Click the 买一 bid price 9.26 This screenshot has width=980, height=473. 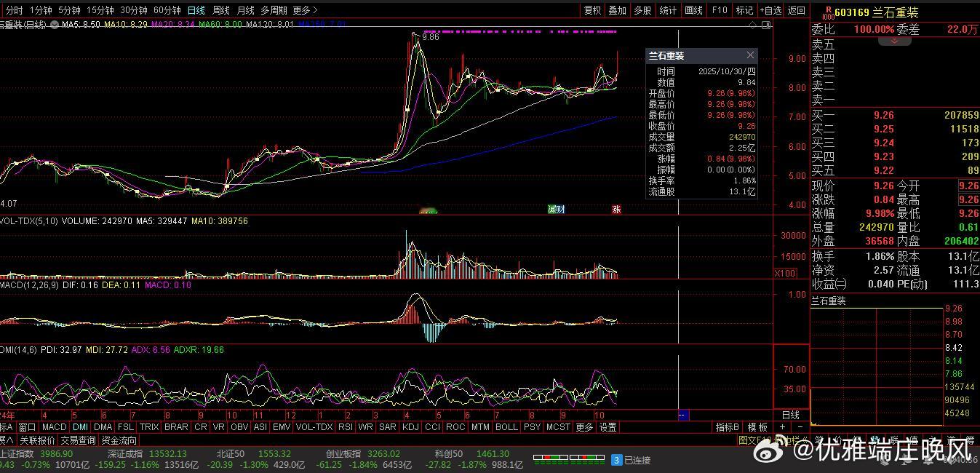click(884, 115)
